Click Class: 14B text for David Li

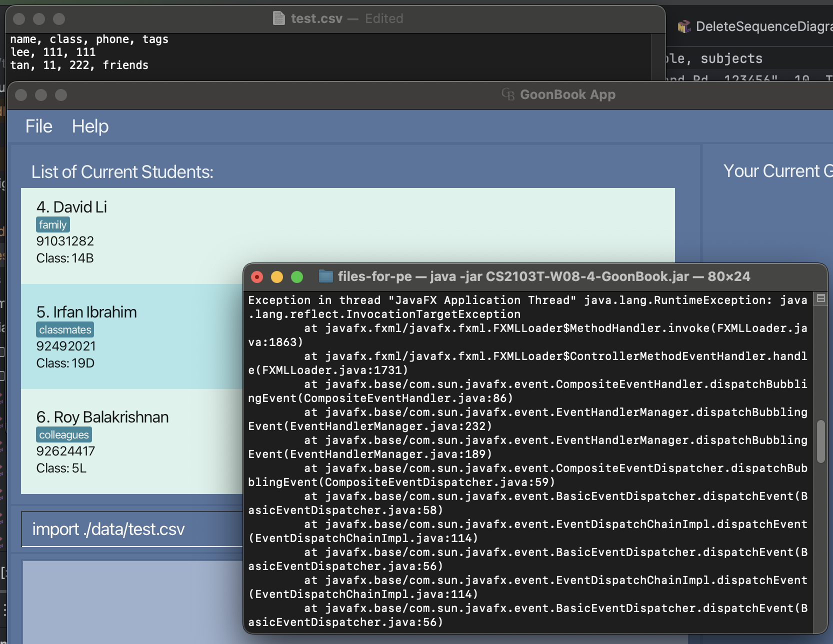(65, 258)
